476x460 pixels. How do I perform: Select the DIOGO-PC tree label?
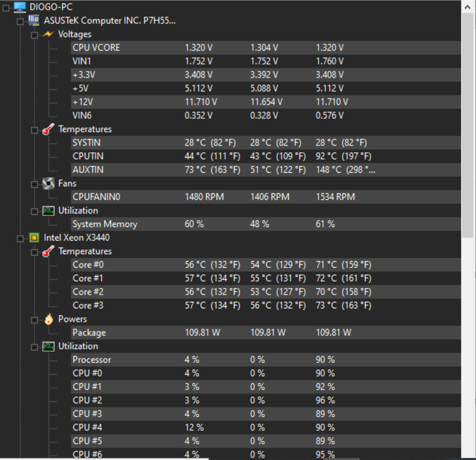(51, 7)
